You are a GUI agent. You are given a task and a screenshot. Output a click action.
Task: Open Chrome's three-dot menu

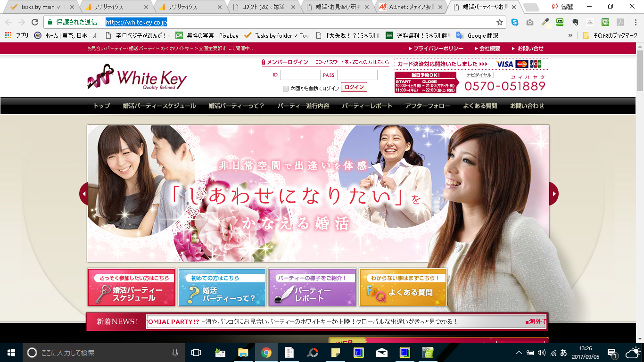pyautogui.click(x=635, y=22)
